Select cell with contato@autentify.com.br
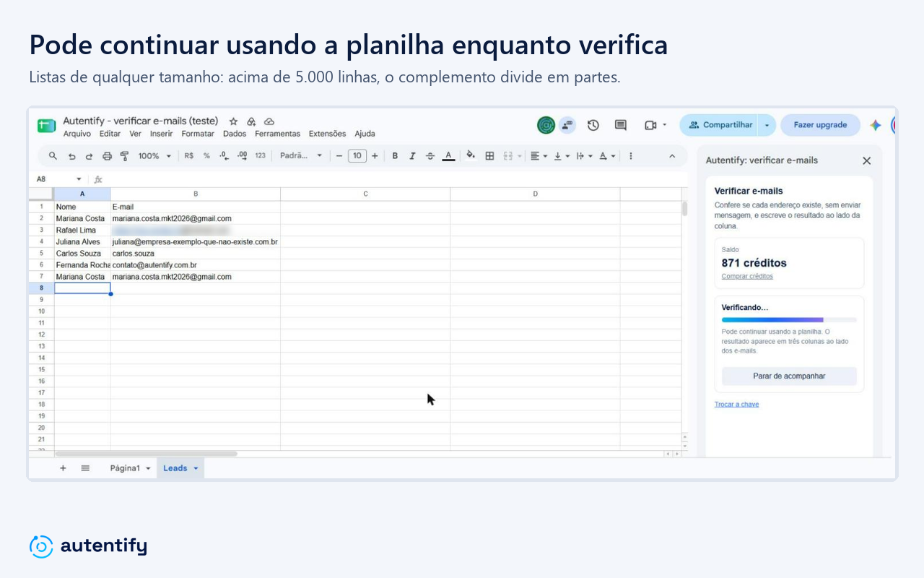This screenshot has width=924, height=578. point(196,265)
